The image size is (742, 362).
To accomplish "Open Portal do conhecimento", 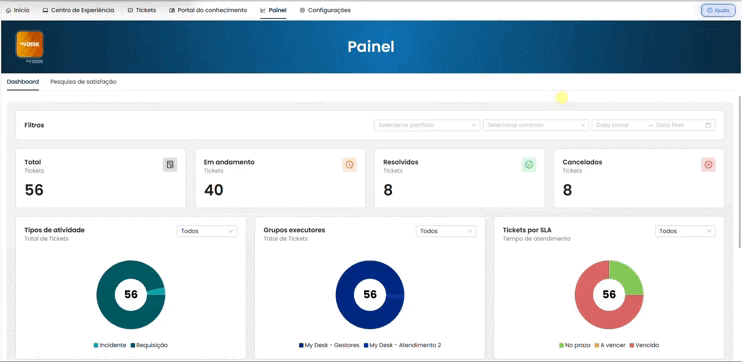I will coord(208,10).
